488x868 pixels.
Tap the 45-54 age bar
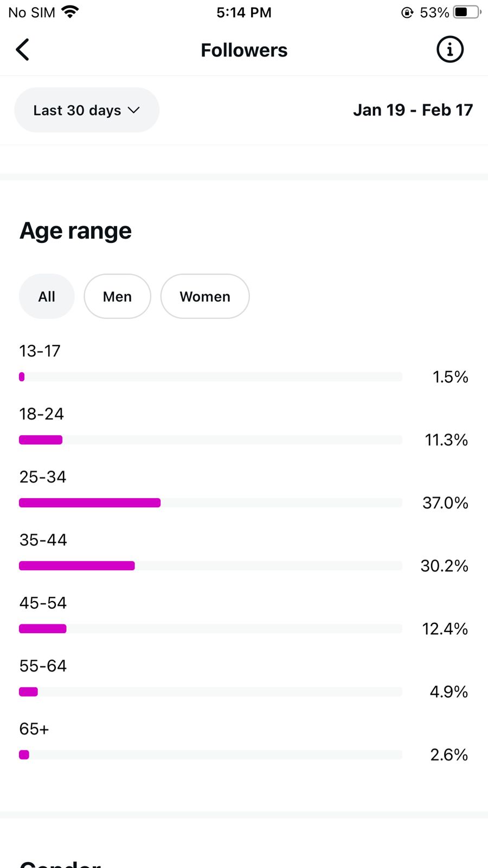pos(43,629)
